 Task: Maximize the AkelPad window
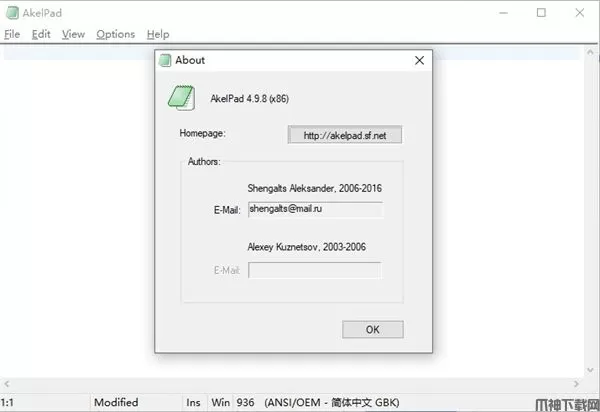pos(541,13)
